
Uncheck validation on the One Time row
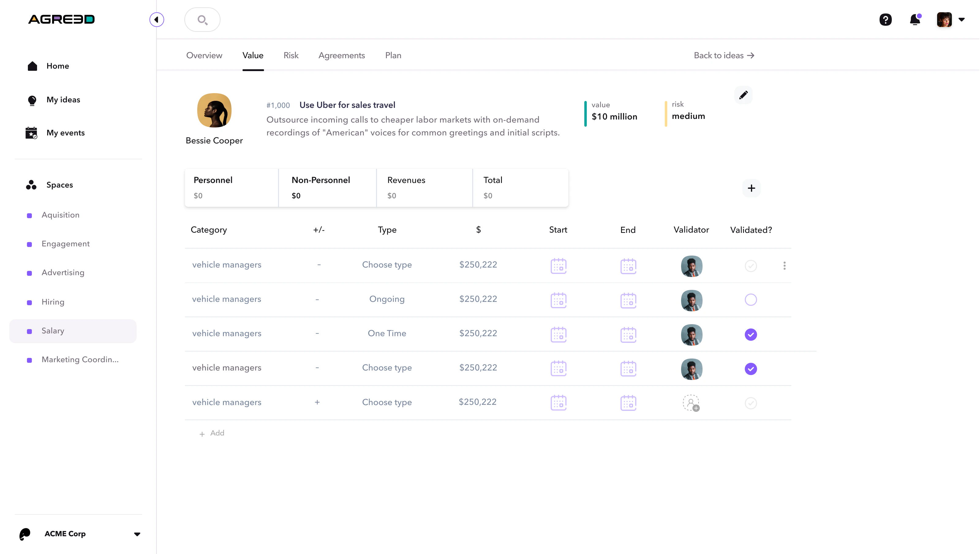[x=751, y=334]
